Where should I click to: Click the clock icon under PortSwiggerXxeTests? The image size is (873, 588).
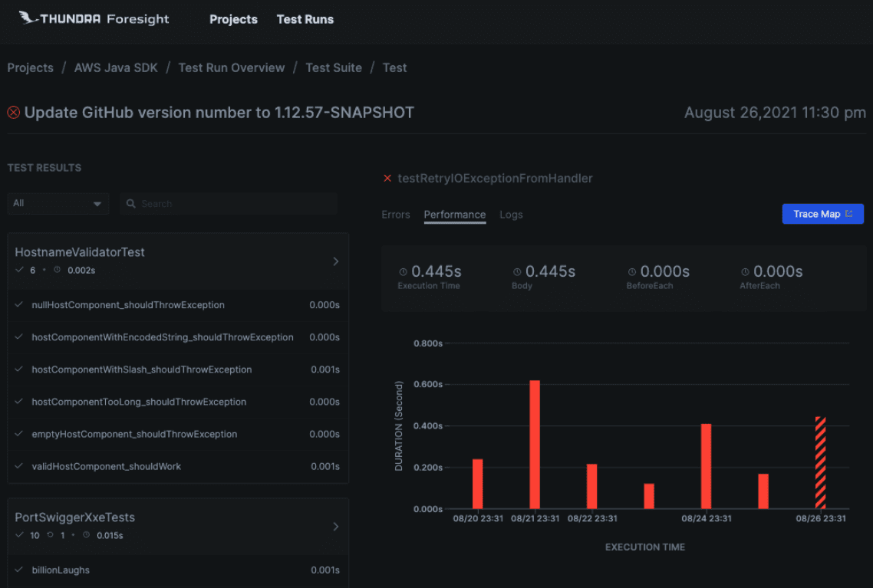[86, 535]
